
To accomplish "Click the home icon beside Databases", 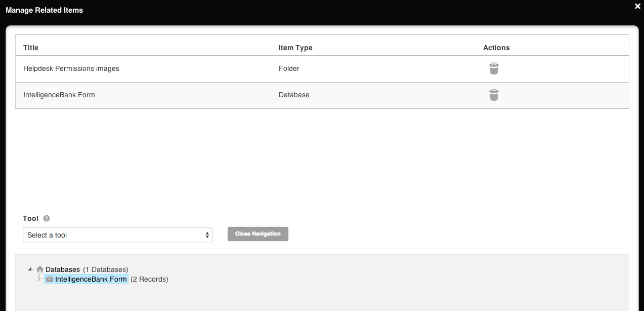I will pos(40,269).
